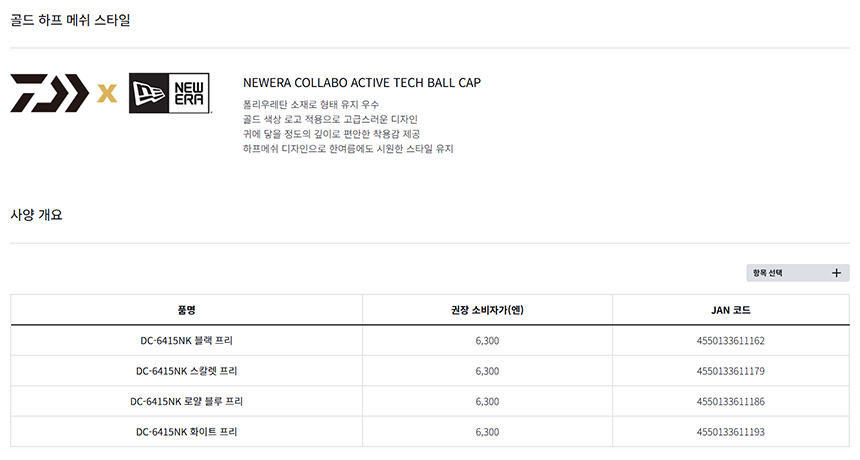Screen dimensions: 860x460
Task: Click the gold X between logos
Action: point(107,94)
